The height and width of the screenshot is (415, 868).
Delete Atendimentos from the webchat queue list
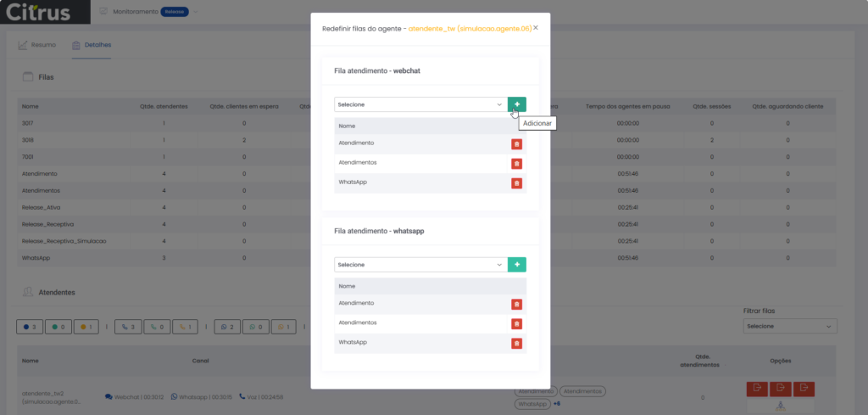[x=516, y=164]
